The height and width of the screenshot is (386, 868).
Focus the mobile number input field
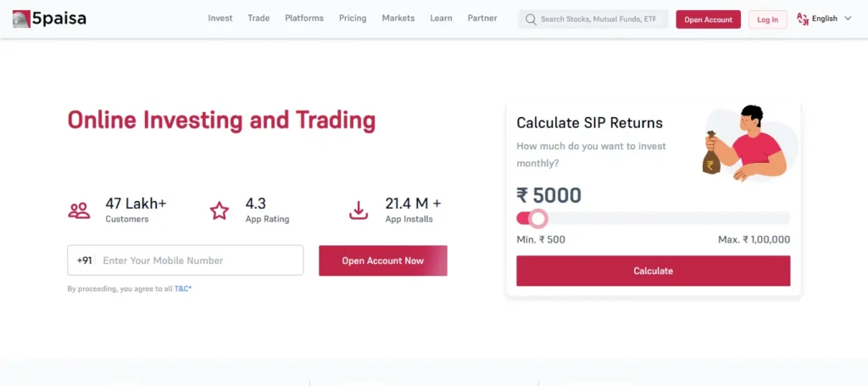coord(186,260)
